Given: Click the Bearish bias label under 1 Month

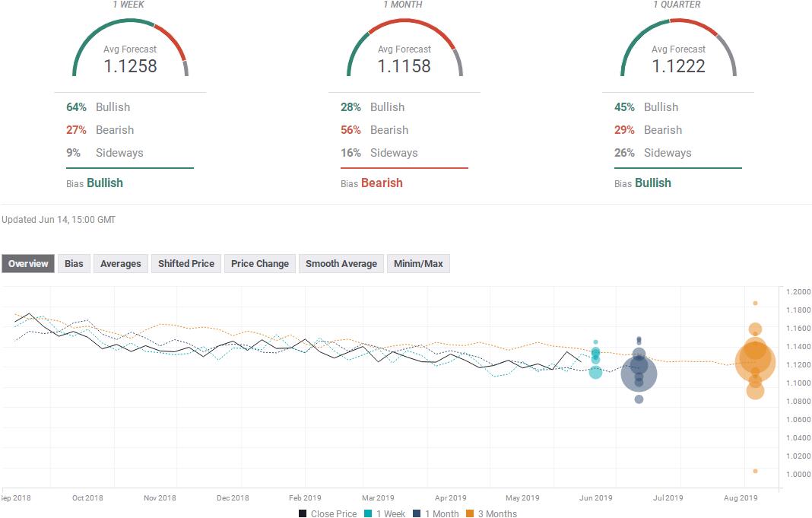Looking at the screenshot, I should (x=382, y=183).
